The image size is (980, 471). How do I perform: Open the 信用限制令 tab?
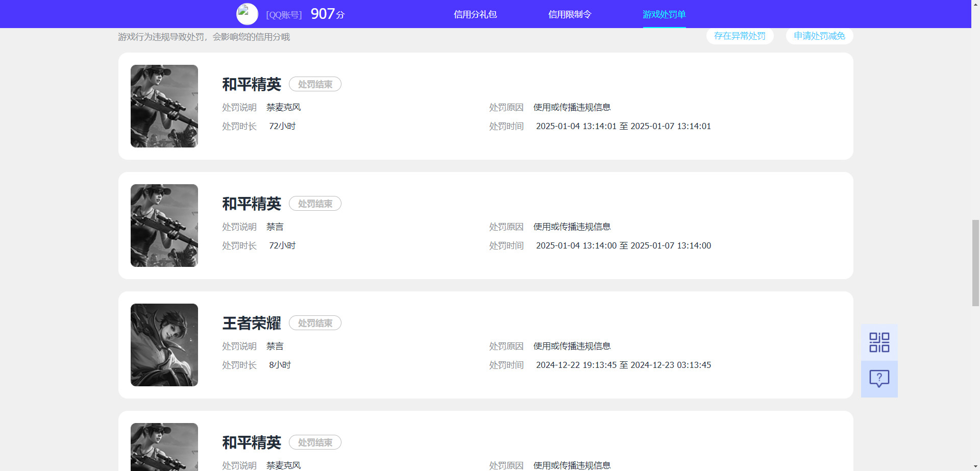point(570,14)
